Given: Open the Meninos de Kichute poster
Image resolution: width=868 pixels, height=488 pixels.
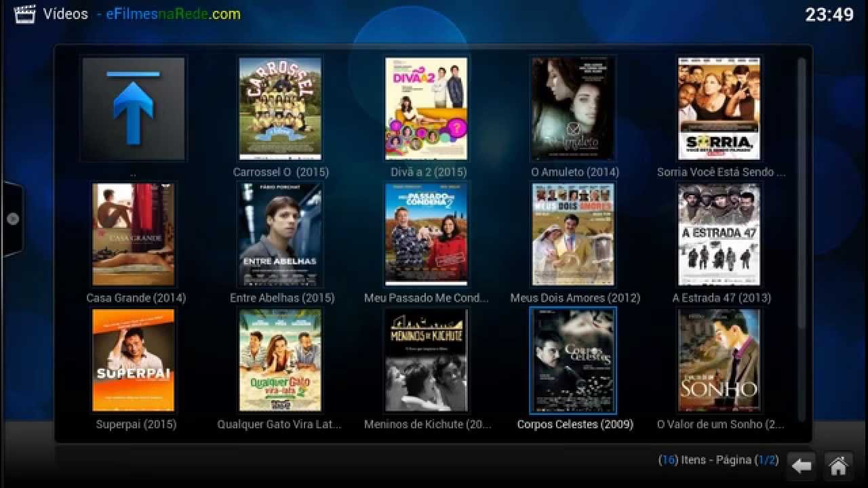Looking at the screenshot, I should [x=426, y=361].
